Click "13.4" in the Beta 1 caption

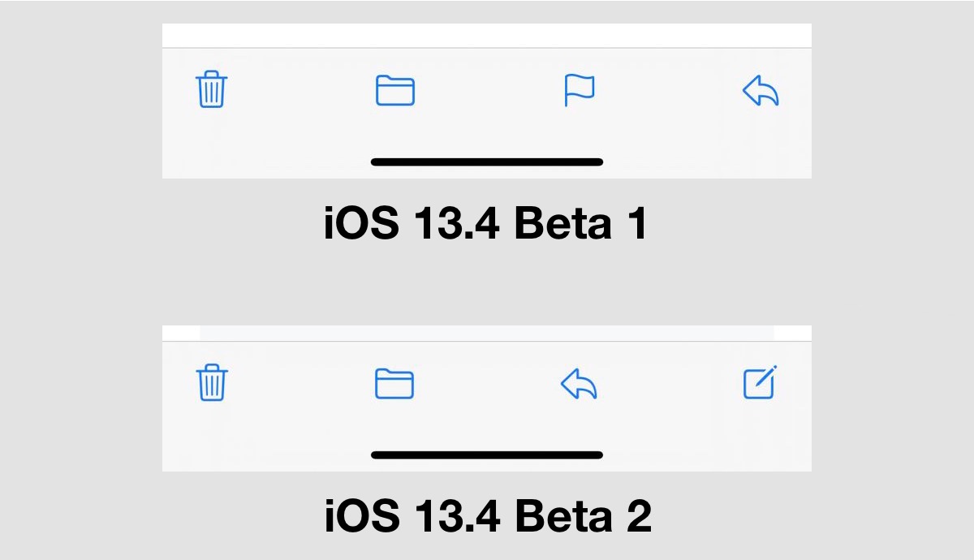tap(455, 225)
